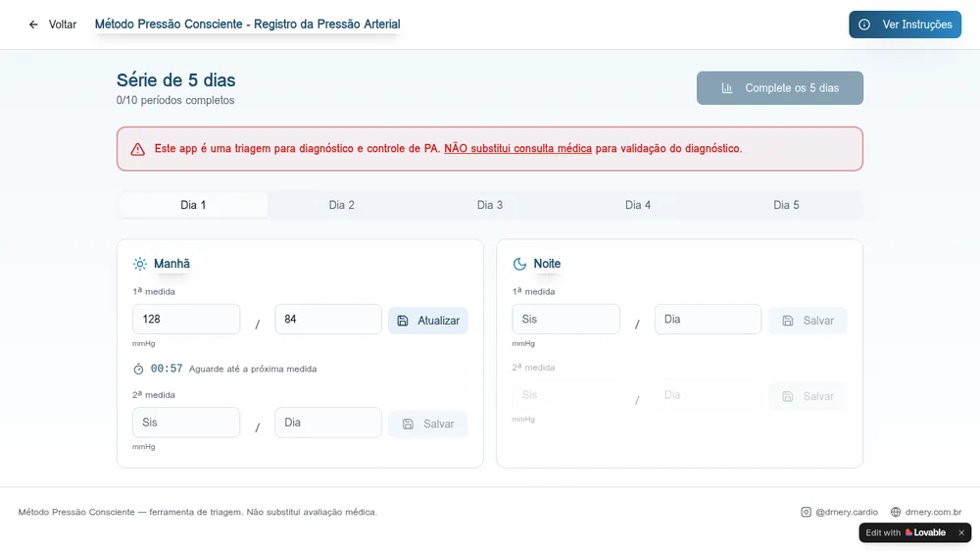
Task: Click save icon in Manhã 2ª medida Salvar
Action: [x=408, y=425]
